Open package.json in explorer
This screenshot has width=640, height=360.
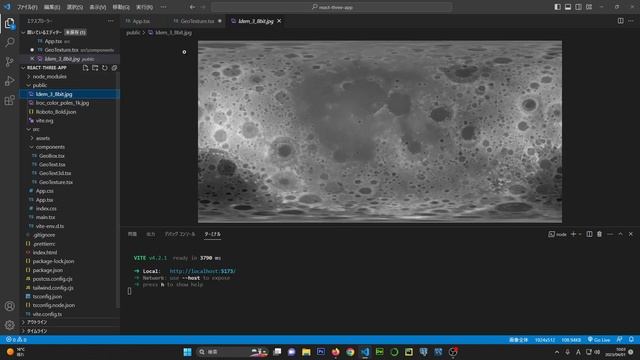point(48,270)
